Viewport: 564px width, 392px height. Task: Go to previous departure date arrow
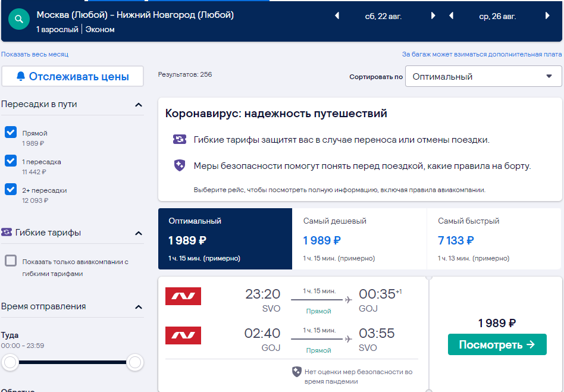coord(337,16)
